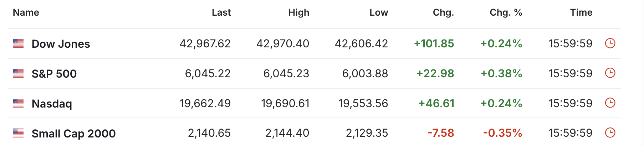644x146 pixels.
Task: Open the Dow Jones index link
Action: click(61, 44)
